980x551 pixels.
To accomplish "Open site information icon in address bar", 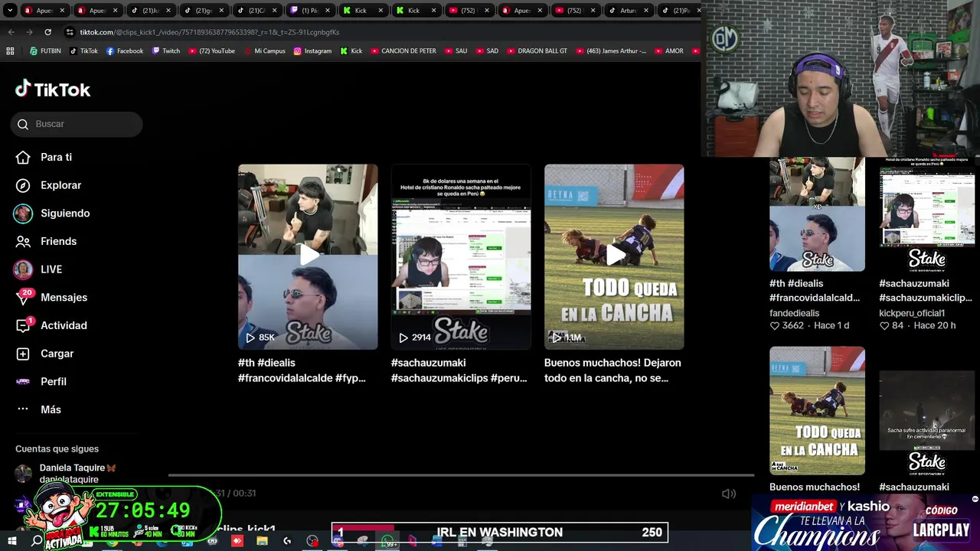I will tap(70, 32).
